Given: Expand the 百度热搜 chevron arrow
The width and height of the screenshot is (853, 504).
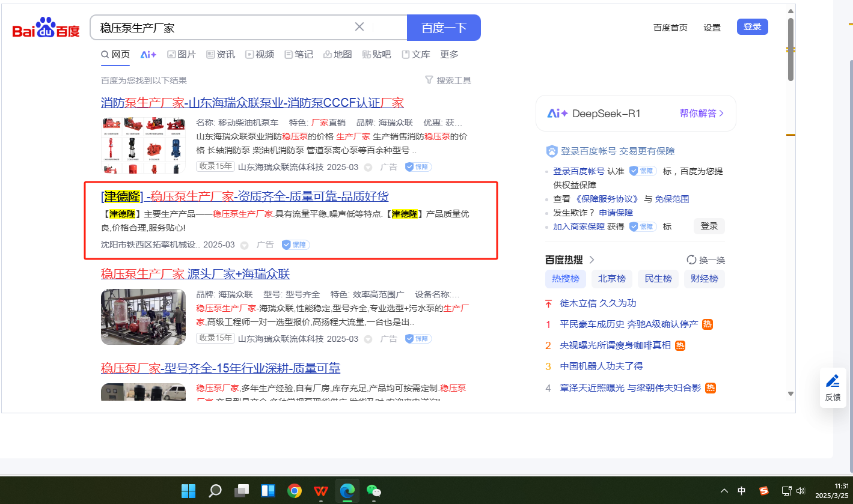Looking at the screenshot, I should point(592,260).
